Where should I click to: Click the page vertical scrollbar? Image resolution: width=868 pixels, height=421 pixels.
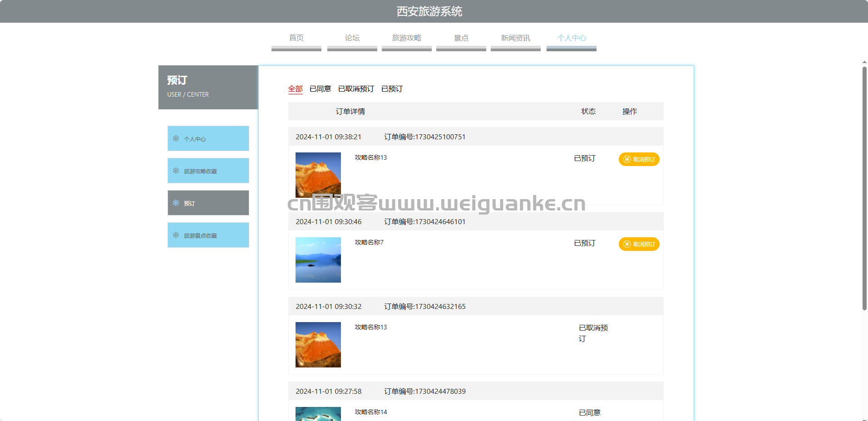click(x=864, y=188)
